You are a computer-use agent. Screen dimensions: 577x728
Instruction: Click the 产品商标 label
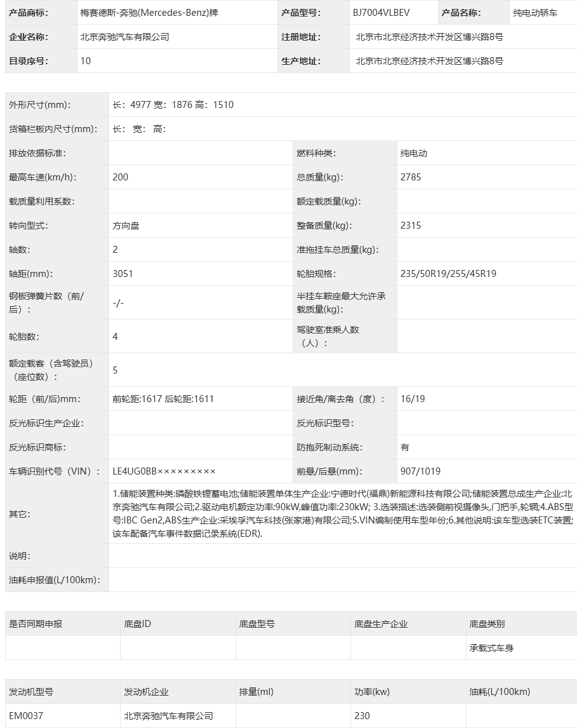(29, 13)
